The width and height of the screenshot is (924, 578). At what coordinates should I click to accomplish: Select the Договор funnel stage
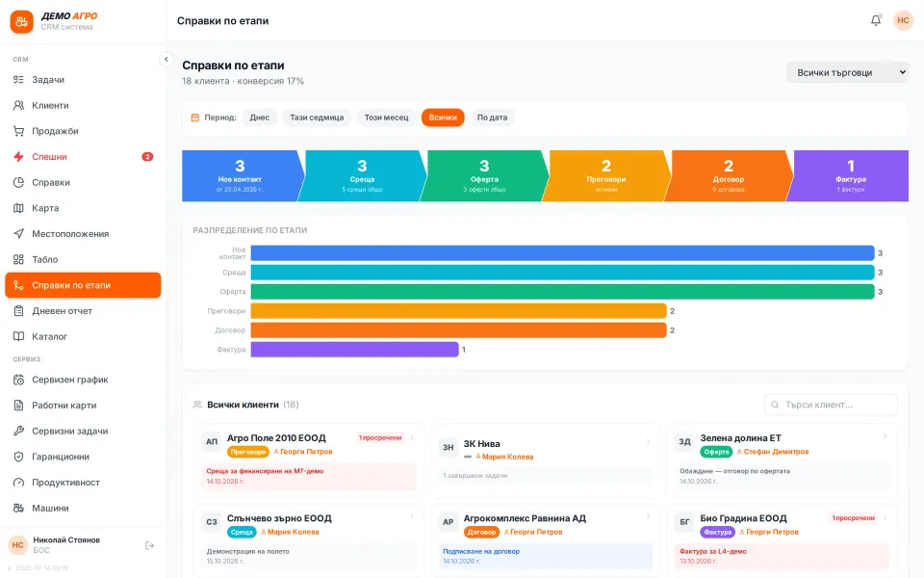[729, 175]
